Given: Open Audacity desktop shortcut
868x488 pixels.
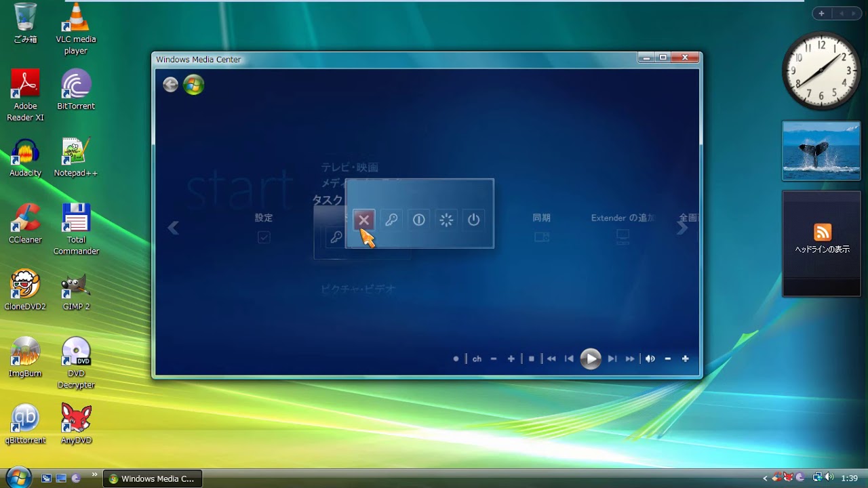Looking at the screenshot, I should pos(25,157).
